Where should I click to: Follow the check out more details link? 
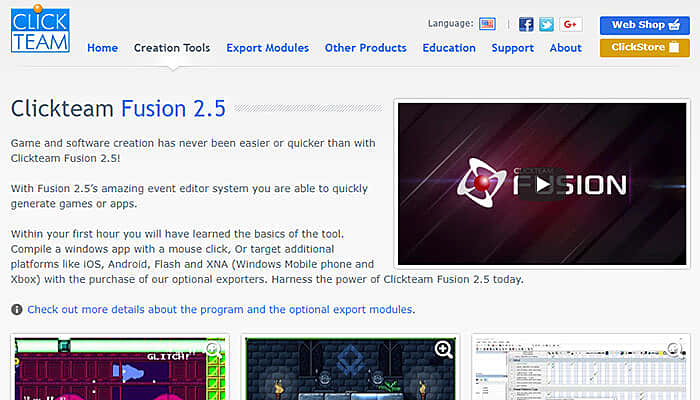(221, 309)
